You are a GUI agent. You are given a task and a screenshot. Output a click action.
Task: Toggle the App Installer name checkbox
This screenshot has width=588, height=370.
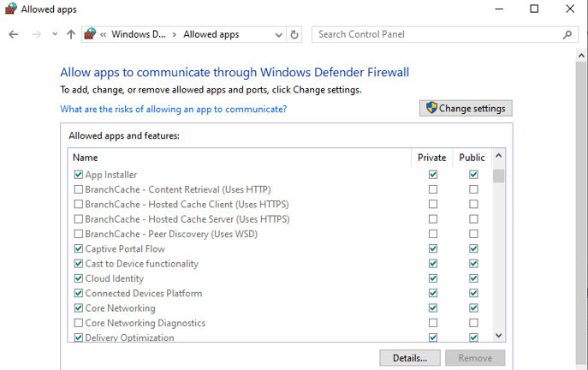pyautogui.click(x=79, y=175)
